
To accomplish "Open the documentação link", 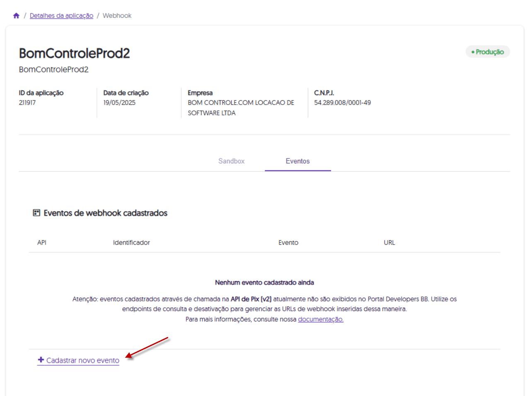I will [321, 319].
